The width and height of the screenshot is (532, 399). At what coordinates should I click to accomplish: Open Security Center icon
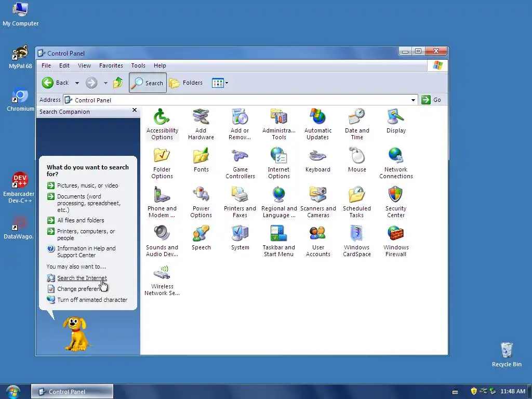pyautogui.click(x=396, y=202)
